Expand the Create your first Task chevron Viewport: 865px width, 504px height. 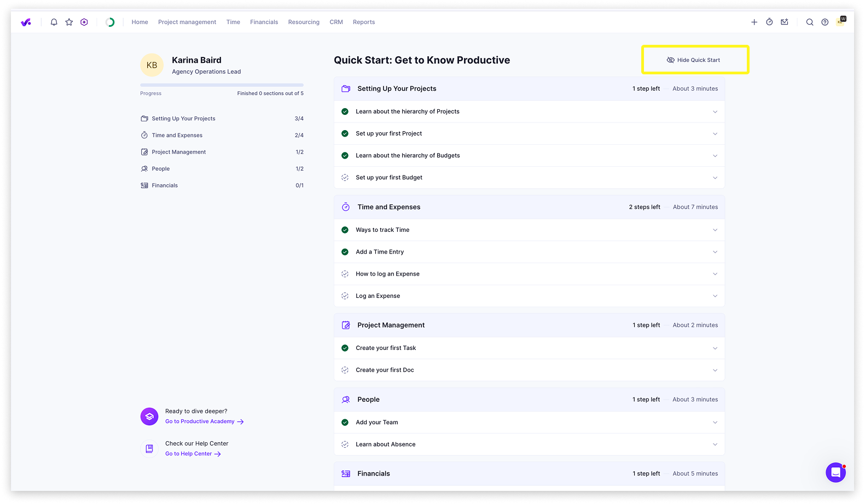(715, 348)
